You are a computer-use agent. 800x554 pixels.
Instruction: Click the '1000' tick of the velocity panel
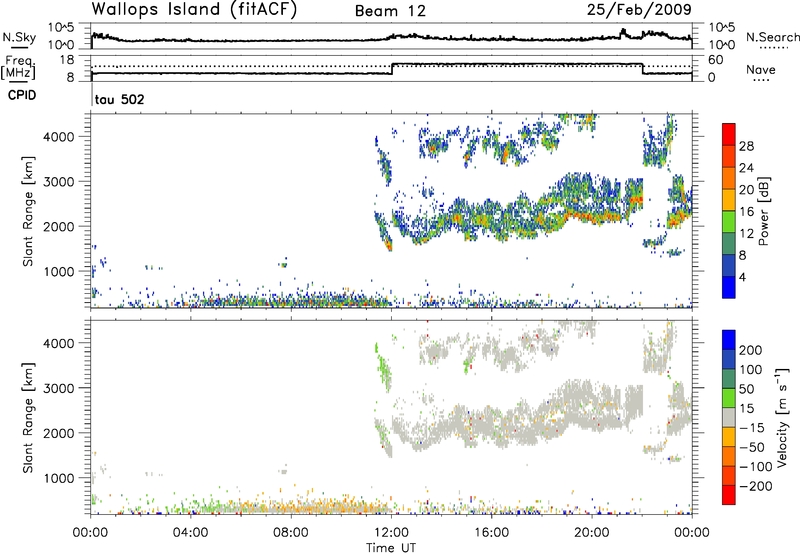(58, 478)
